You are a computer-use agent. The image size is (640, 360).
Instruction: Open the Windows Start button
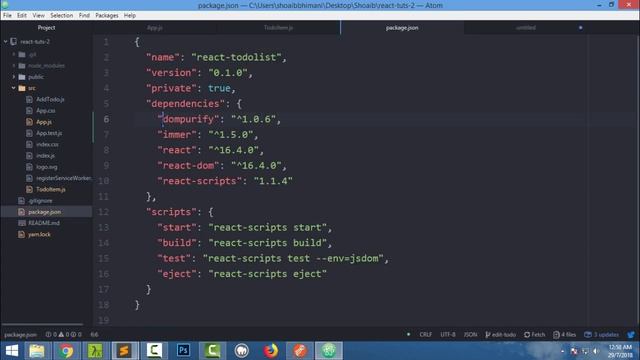(12, 351)
